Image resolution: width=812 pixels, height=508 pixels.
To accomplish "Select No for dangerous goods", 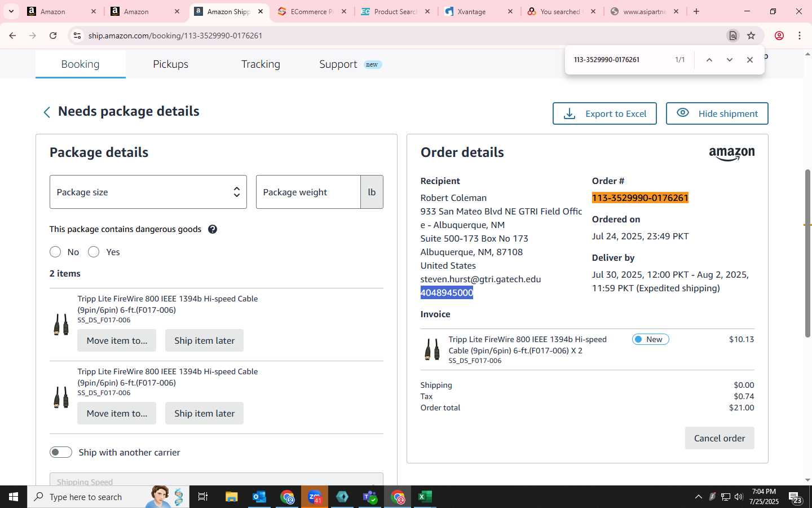I will click(55, 252).
